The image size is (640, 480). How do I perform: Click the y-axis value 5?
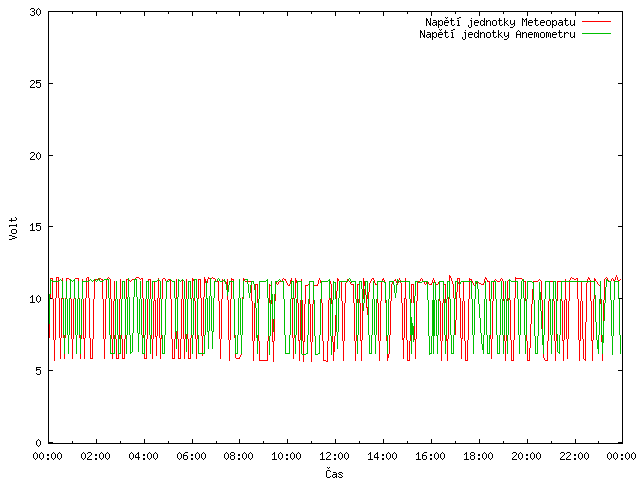[x=38, y=371]
